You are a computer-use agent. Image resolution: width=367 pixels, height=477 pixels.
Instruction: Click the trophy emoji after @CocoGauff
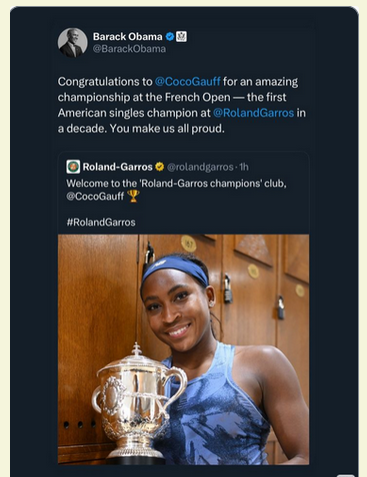pos(133,196)
